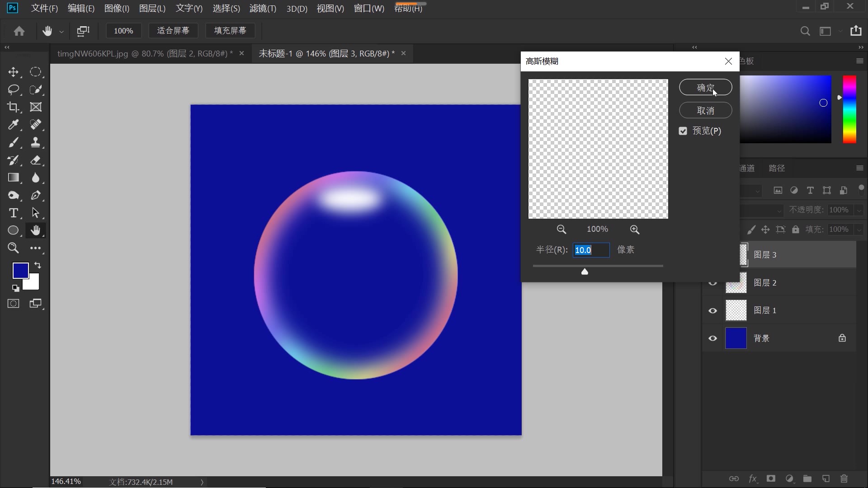Select the Crop tool

coord(14,107)
